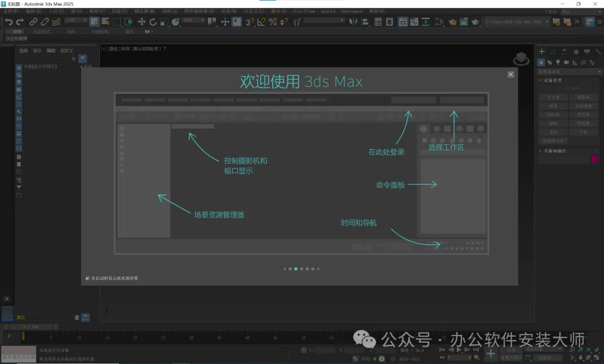This screenshot has height=364, width=604.
Task: Open Select by Name list
Action: tap(105, 22)
